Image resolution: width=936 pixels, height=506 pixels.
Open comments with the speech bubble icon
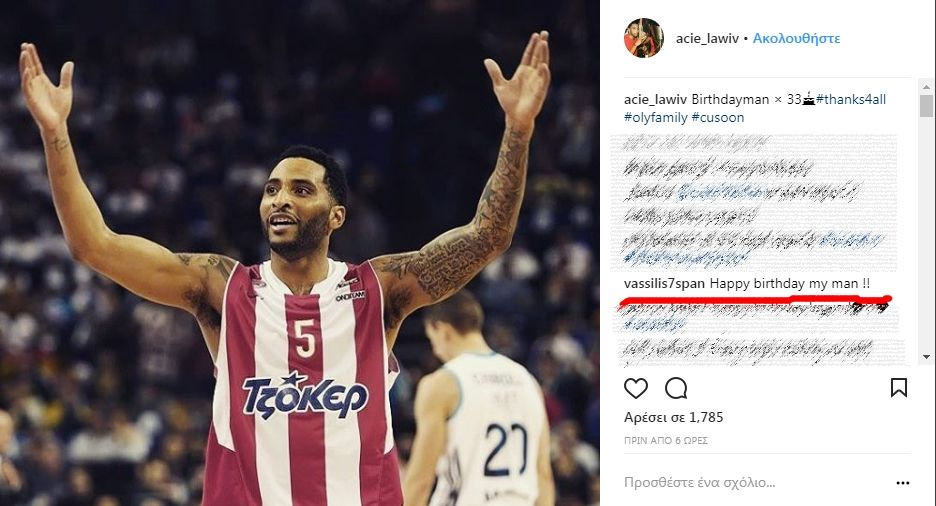point(676,388)
